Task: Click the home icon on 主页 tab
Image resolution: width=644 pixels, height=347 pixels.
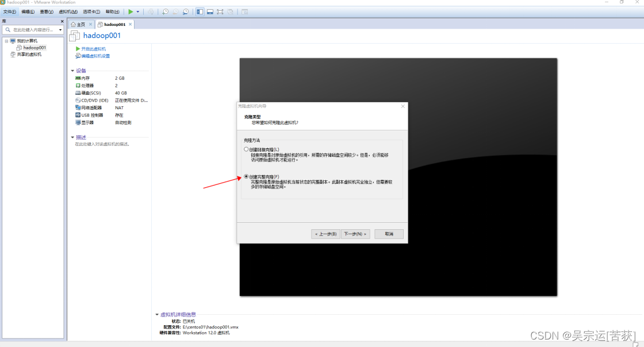Action: 73,25
